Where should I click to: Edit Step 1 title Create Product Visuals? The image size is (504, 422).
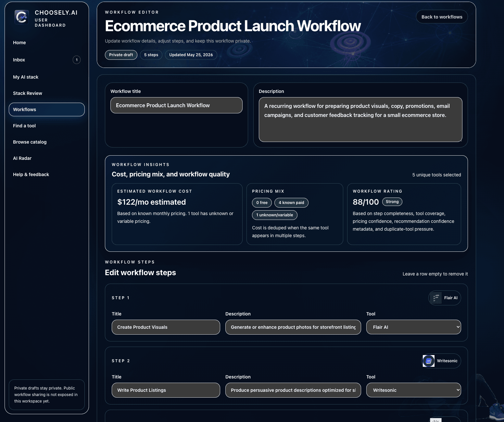click(166, 327)
